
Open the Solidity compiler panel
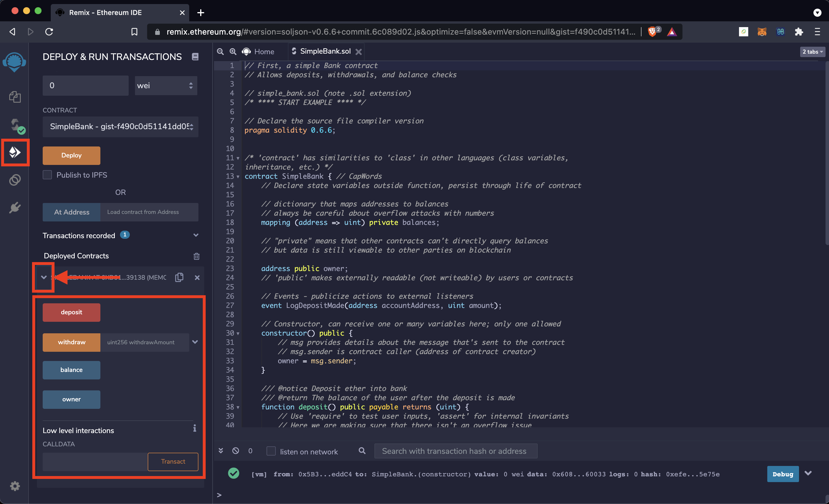(15, 125)
